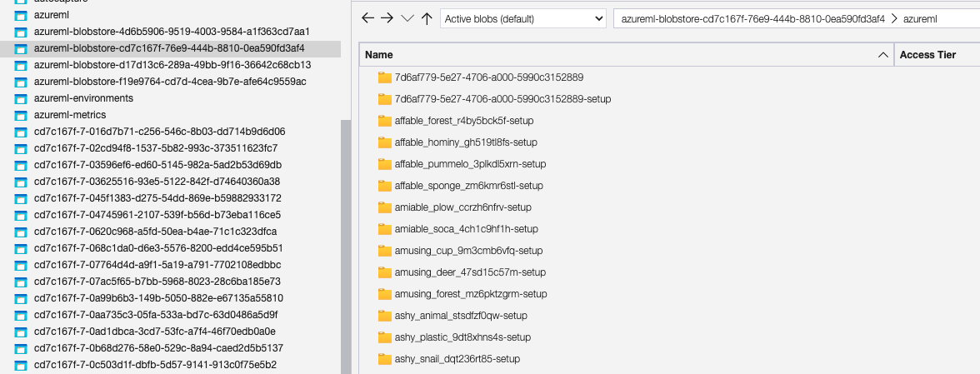The height and width of the screenshot is (374, 980).
Task: Click container icon beside azureml-blobstore-4d6b5906
Action: point(22,31)
